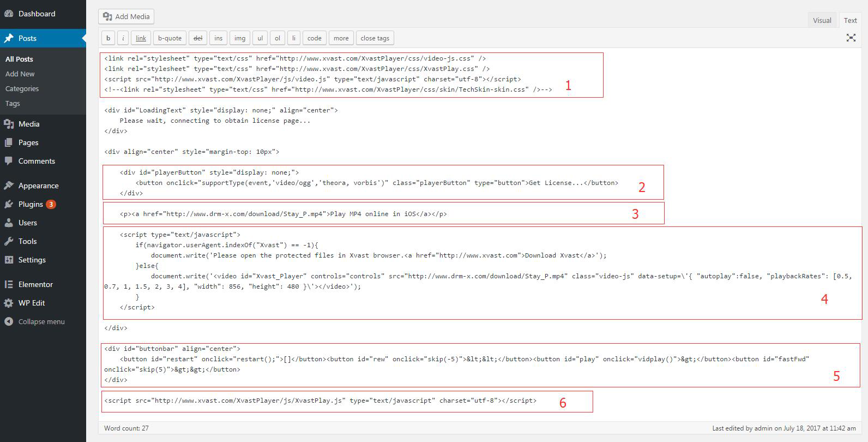Open the Pages menu item
This screenshot has height=442, width=868.
click(x=43, y=142)
